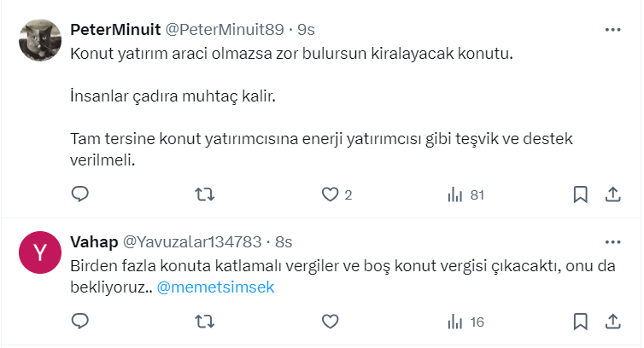Screen dimensions: 644x348
Task: Open Vahap's profile avatar
Action: click(x=39, y=253)
